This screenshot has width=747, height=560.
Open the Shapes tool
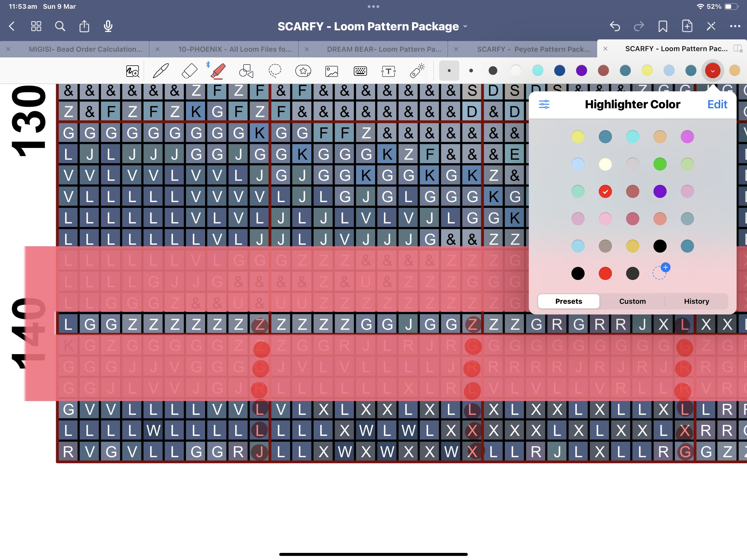tap(246, 71)
